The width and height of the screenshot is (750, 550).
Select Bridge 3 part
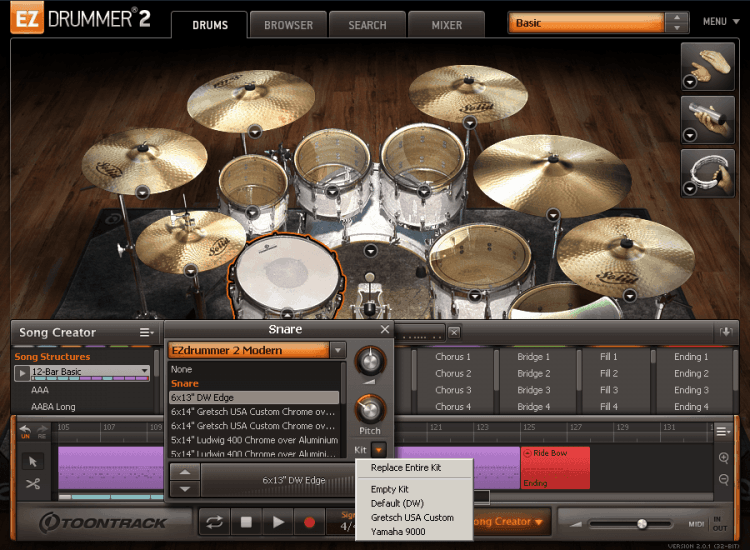[x=534, y=390]
